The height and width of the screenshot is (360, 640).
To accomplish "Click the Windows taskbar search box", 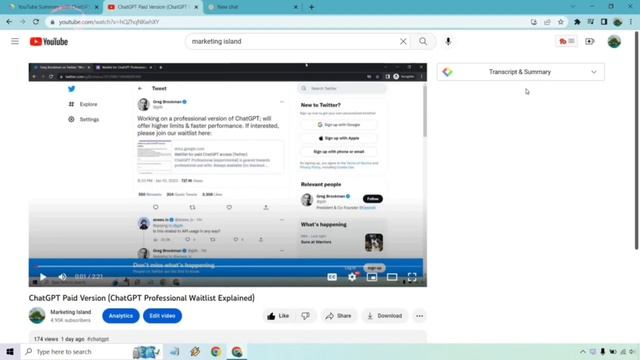I will click(91, 351).
